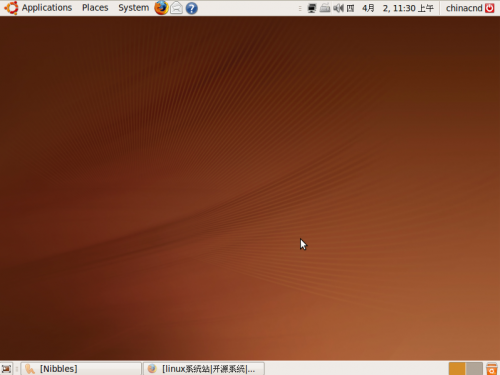Image resolution: width=500 pixels, height=375 pixels.
Task: Open the Trash icon in the bottom panel
Action: [492, 369]
